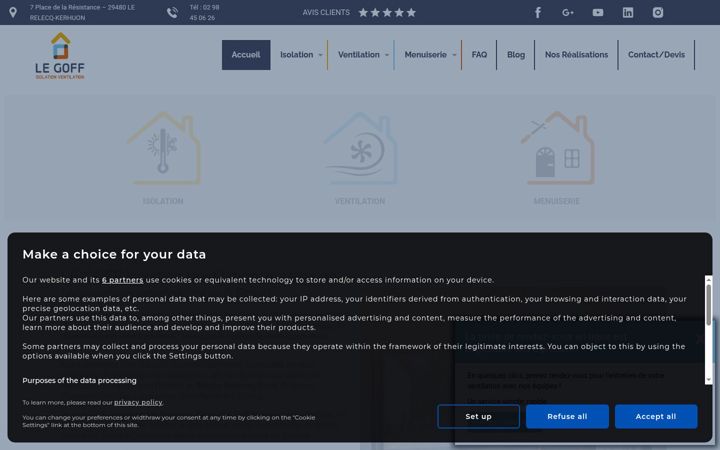Click the Accept all button
The image size is (720, 450).
pyautogui.click(x=656, y=416)
